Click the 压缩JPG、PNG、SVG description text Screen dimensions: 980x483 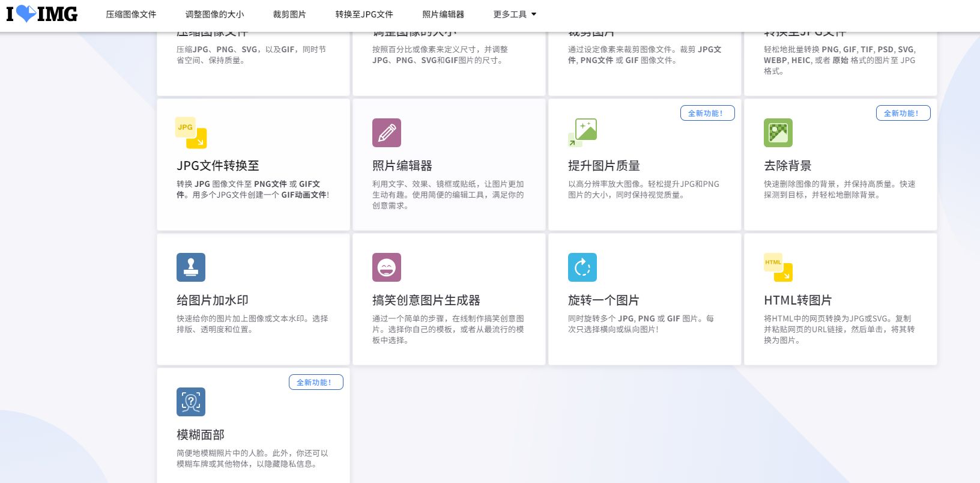[x=252, y=55]
